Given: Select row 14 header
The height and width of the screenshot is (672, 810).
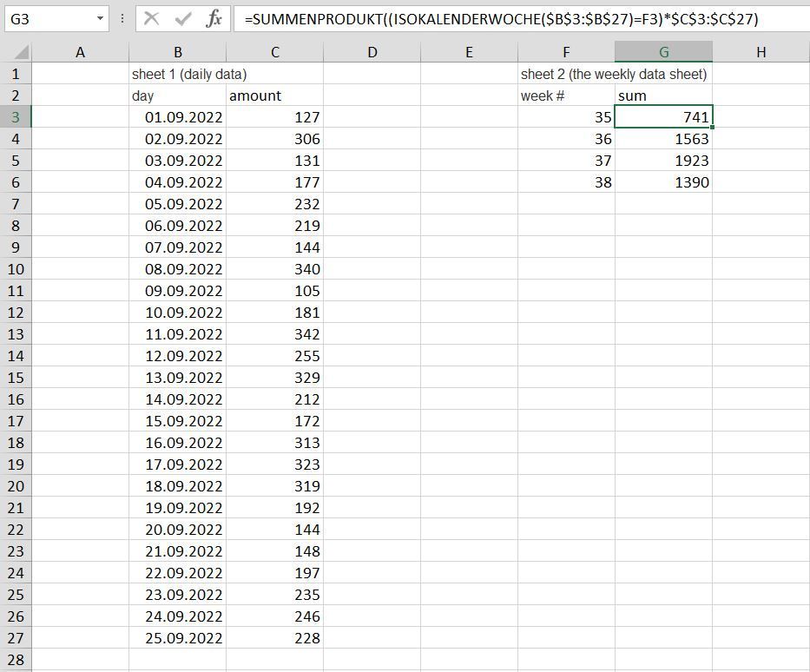Looking at the screenshot, I should pos(16,356).
